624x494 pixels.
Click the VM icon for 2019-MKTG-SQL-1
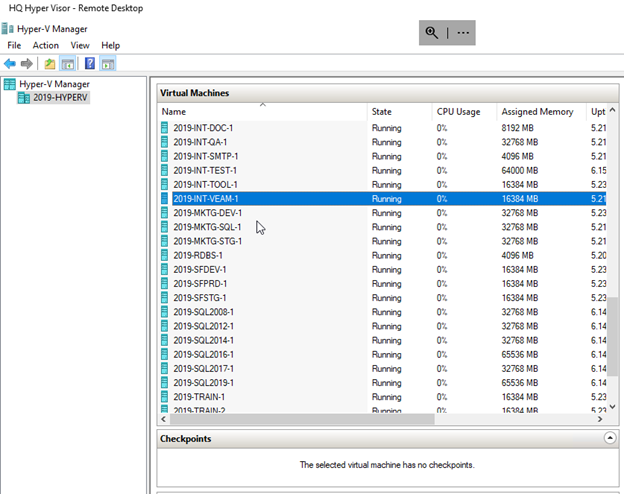164,227
